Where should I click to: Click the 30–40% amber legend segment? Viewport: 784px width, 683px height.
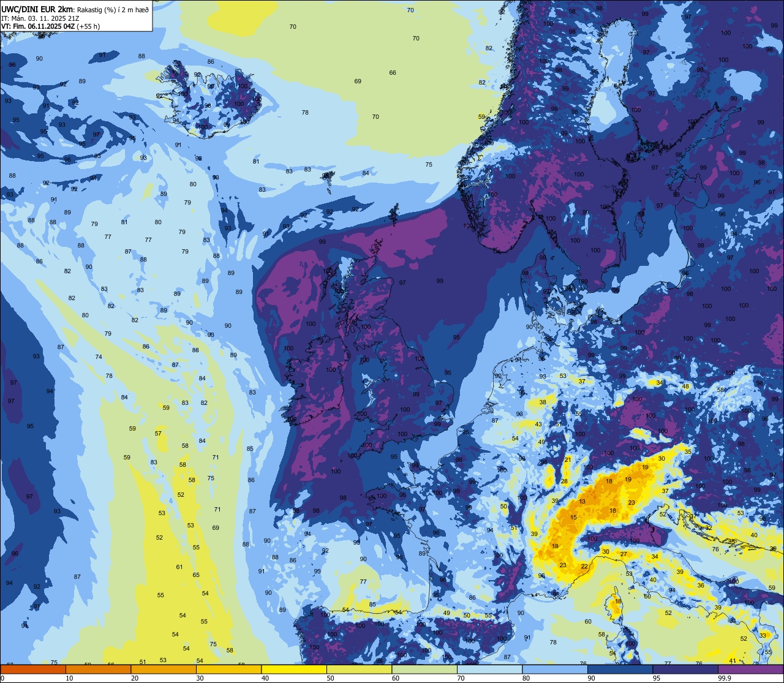click(x=228, y=669)
